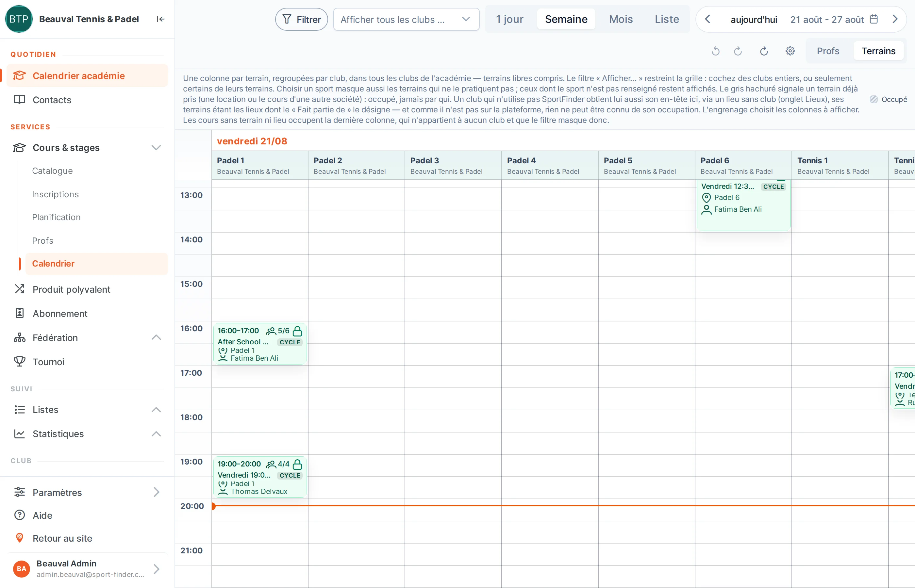Click the Aide question mark icon

(20, 515)
